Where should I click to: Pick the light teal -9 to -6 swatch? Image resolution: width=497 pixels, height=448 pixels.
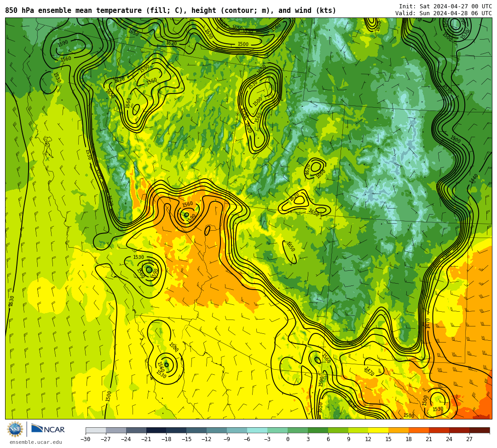(x=237, y=430)
